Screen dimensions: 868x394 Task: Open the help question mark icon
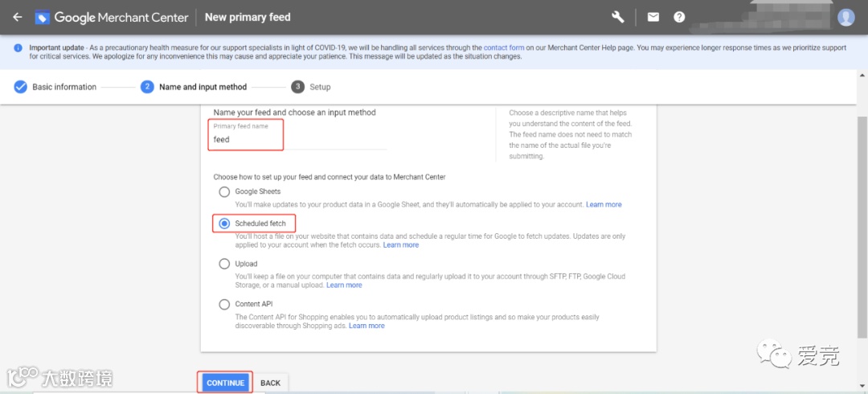pyautogui.click(x=679, y=17)
